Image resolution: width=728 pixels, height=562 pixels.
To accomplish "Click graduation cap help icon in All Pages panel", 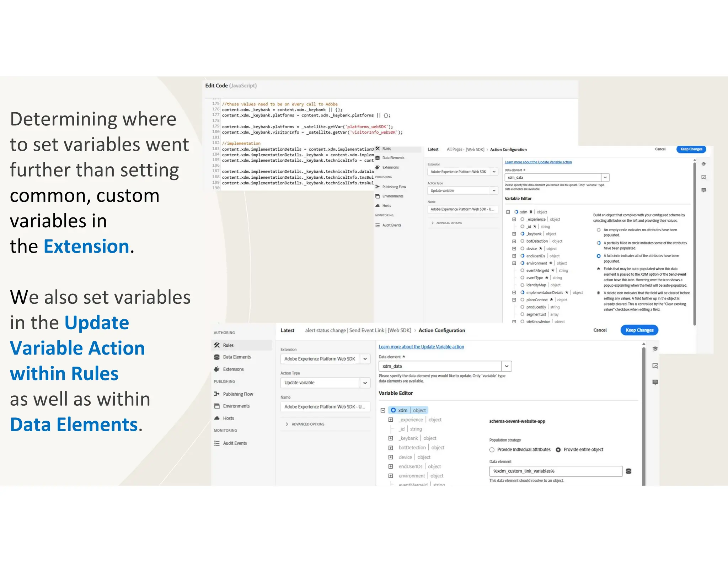I will (x=703, y=164).
